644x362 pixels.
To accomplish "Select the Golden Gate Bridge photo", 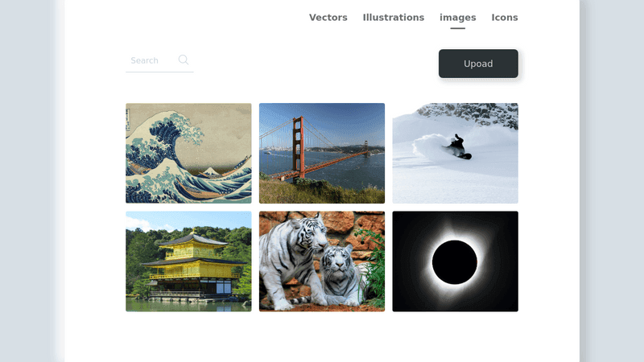I will pyautogui.click(x=322, y=153).
